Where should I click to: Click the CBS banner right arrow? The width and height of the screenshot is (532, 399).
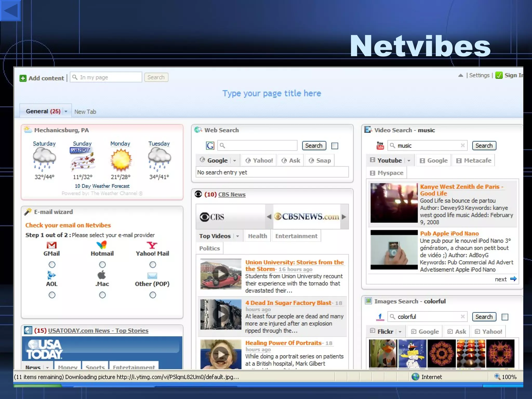click(x=344, y=217)
